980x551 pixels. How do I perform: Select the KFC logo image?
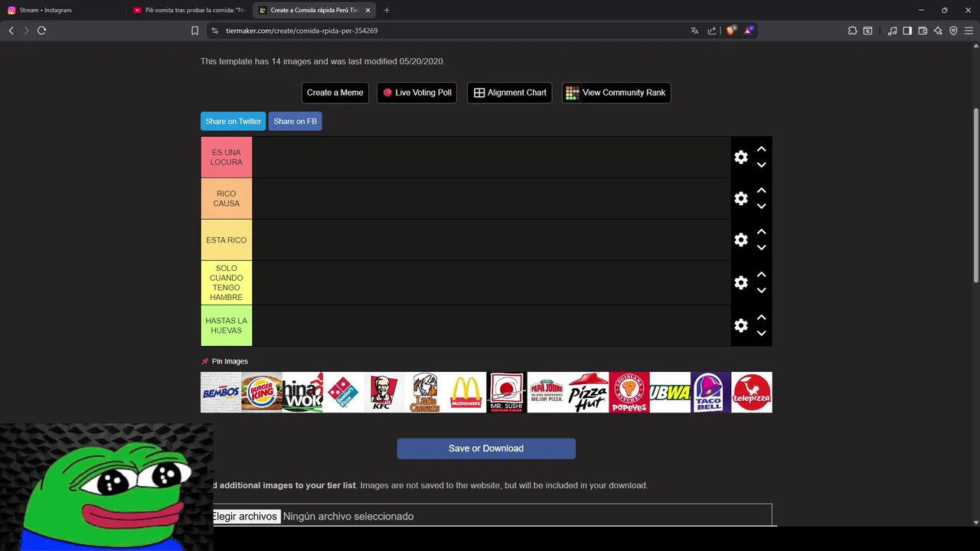coord(384,392)
